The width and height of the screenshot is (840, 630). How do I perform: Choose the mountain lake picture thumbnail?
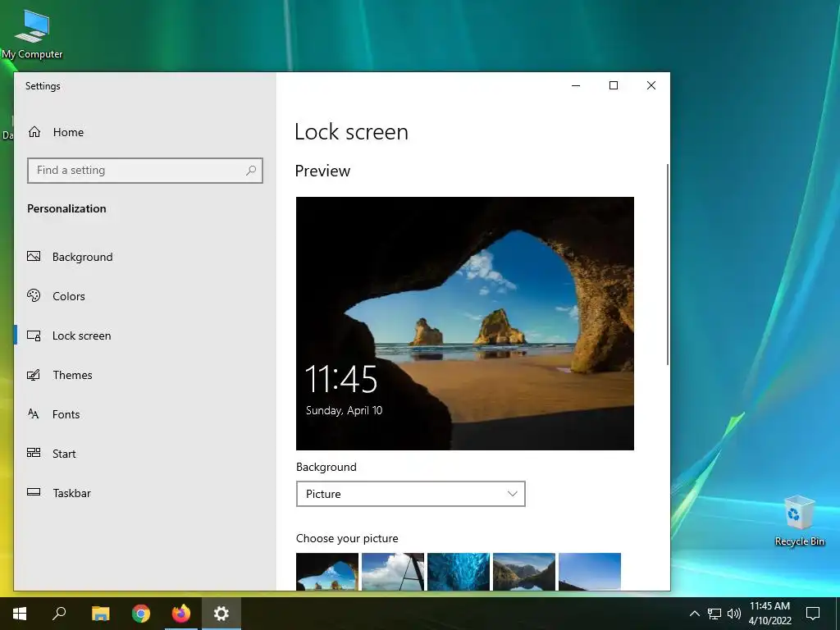pos(524,572)
